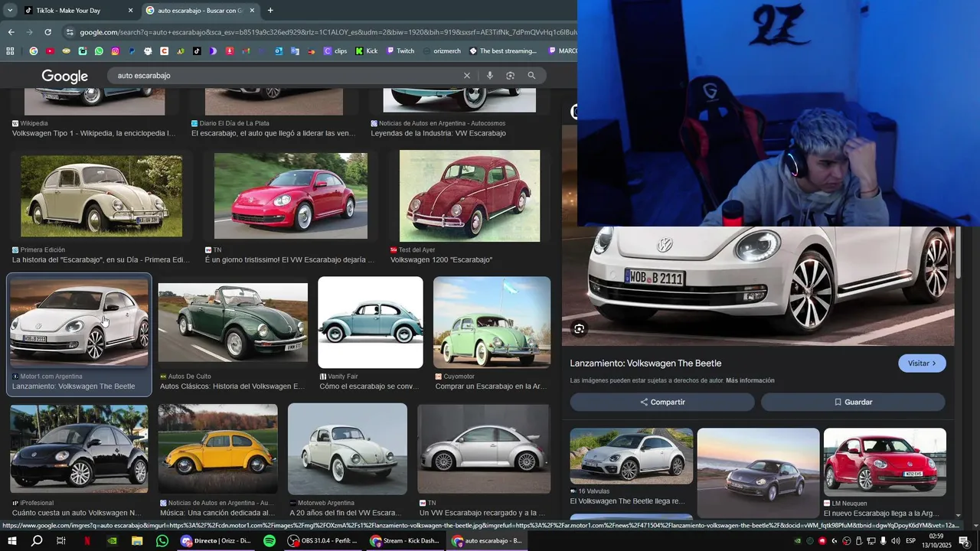
Task: Launch Netflix from the taskbar
Action: point(87,541)
